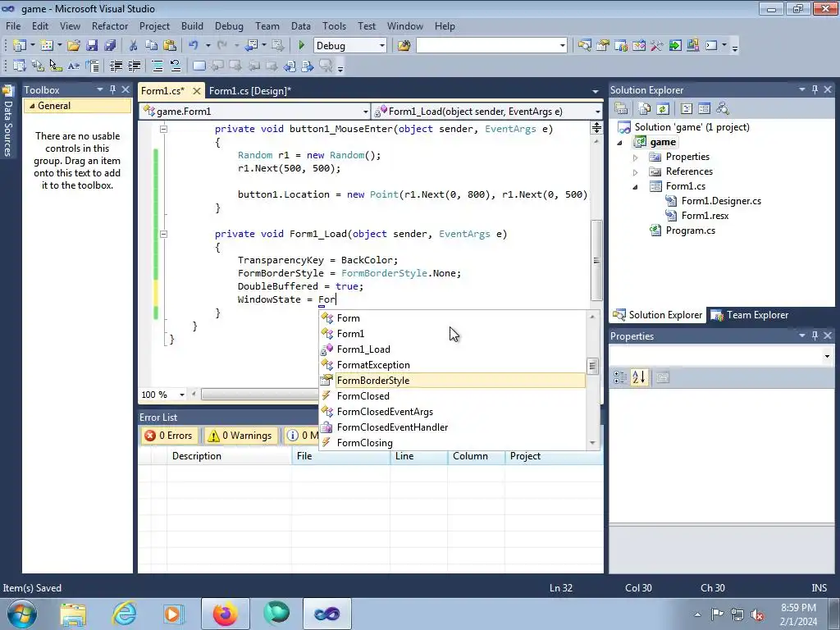Undo the last edit

194,46
